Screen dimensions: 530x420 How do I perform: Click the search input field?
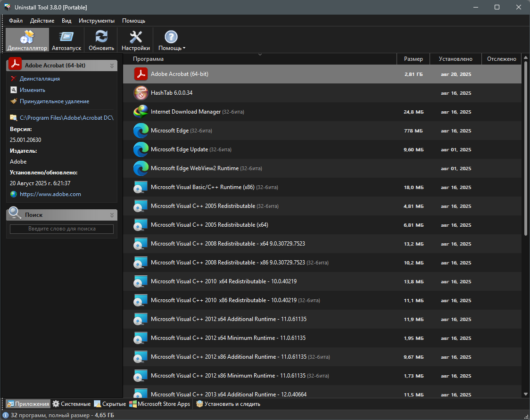click(x=62, y=229)
